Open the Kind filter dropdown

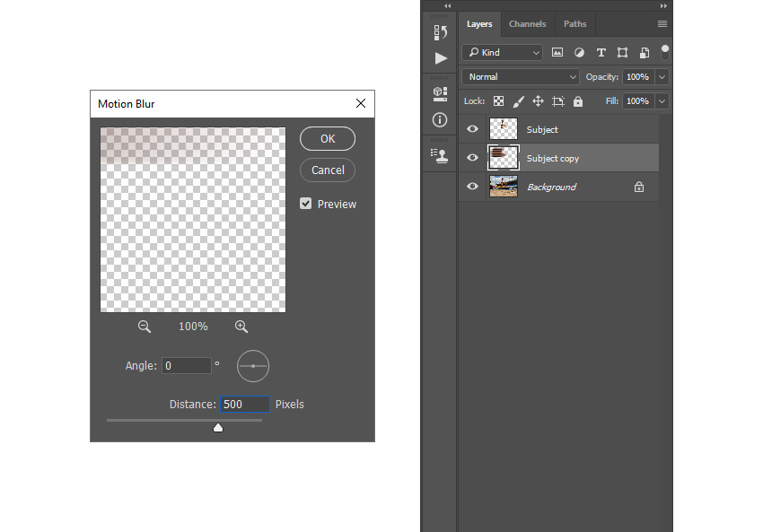tap(503, 53)
